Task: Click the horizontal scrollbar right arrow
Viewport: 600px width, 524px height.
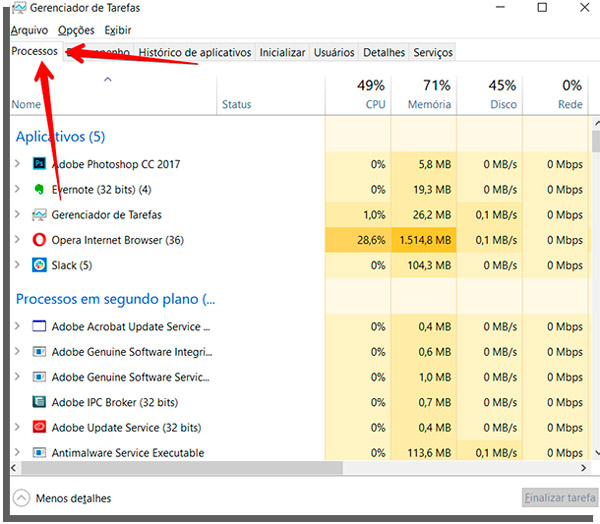Action: [583, 468]
